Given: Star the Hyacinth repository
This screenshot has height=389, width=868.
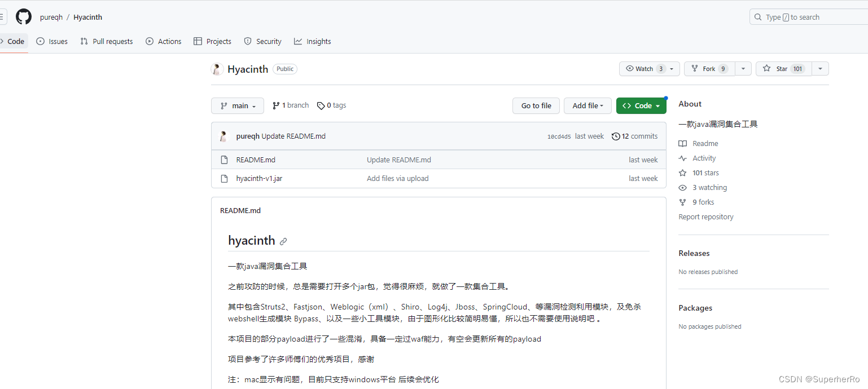Looking at the screenshot, I should [783, 68].
